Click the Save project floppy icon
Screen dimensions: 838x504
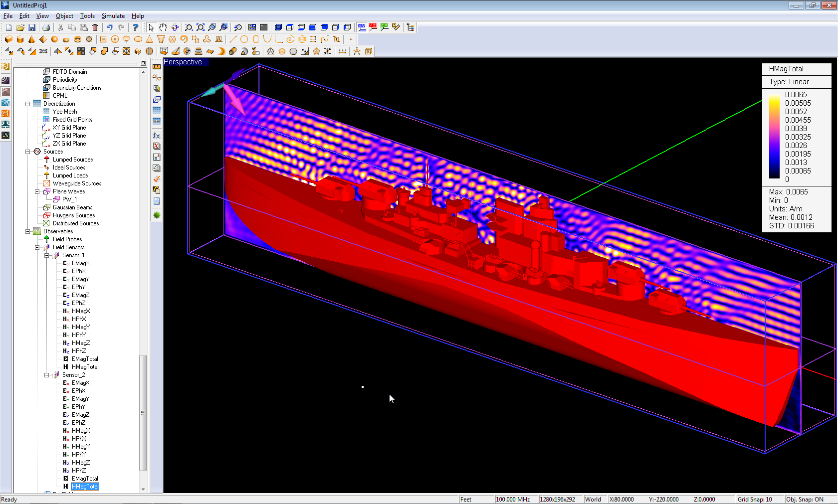[32, 27]
